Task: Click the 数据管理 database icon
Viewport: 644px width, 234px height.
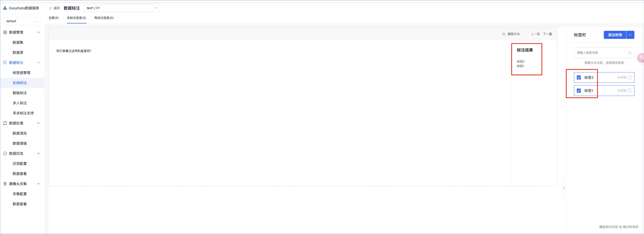Action: click(x=5, y=32)
